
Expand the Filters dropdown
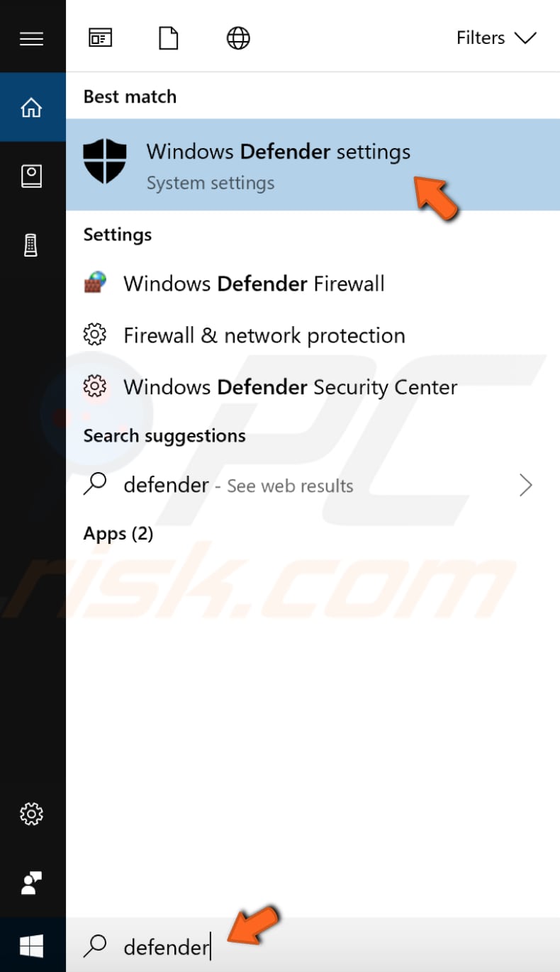(x=496, y=38)
